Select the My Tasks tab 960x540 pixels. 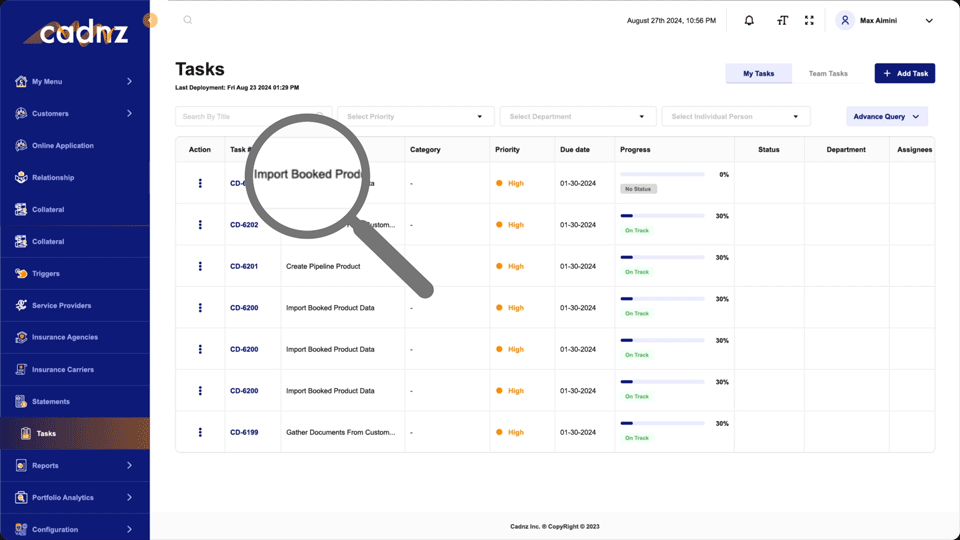click(758, 73)
